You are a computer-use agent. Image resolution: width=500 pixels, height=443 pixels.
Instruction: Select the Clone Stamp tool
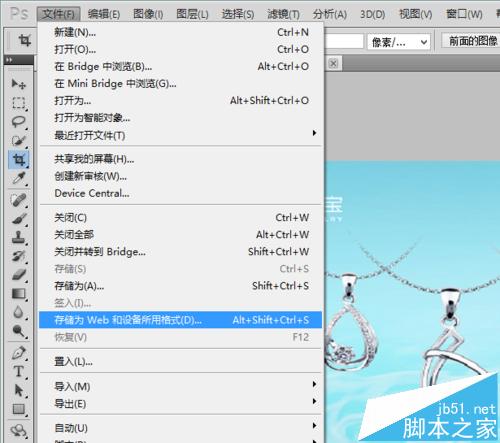pyautogui.click(x=19, y=238)
